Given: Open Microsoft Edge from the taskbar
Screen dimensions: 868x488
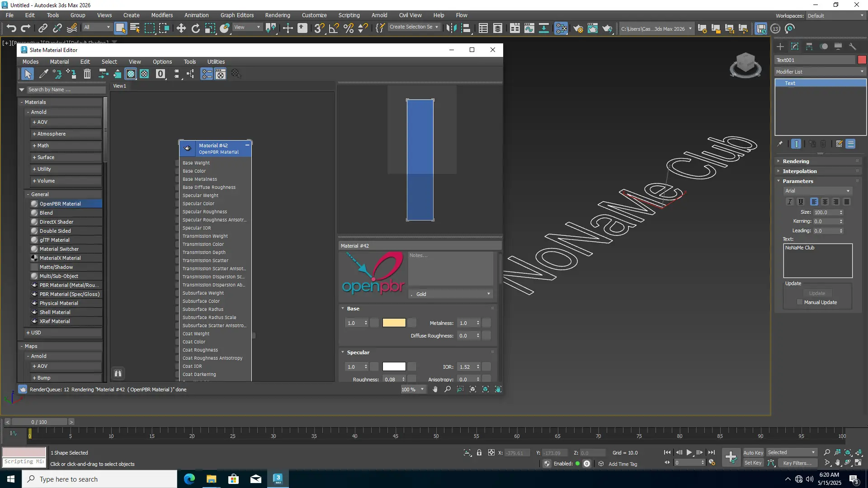Looking at the screenshot, I should coord(189,479).
